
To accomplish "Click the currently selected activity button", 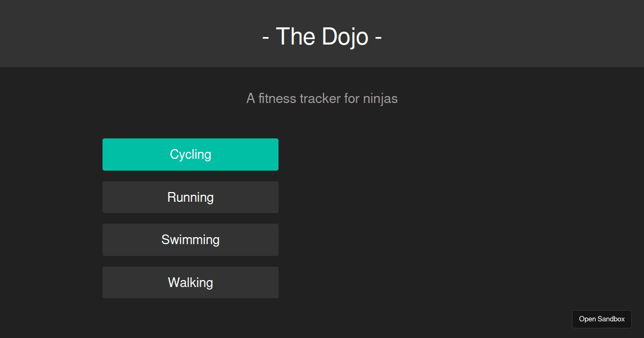I will 191,154.
